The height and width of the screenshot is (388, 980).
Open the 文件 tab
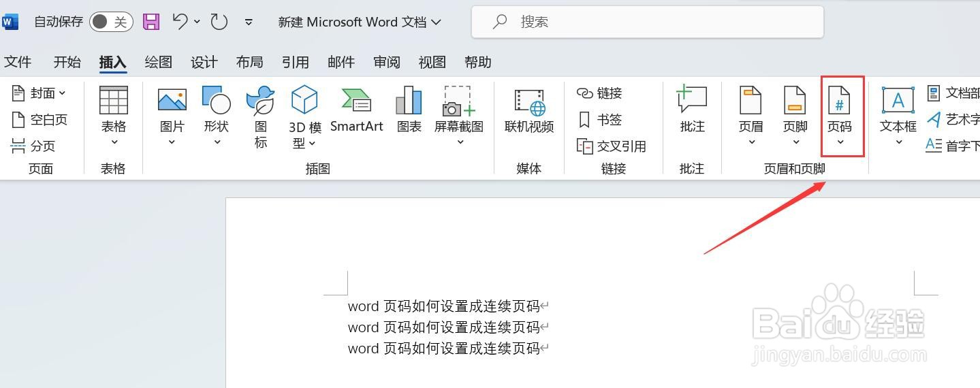click(x=18, y=62)
